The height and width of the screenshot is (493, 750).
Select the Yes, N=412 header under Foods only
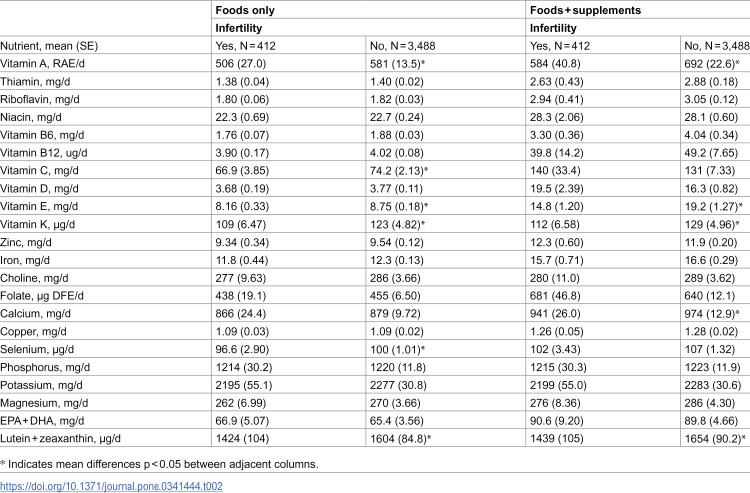(x=245, y=46)
